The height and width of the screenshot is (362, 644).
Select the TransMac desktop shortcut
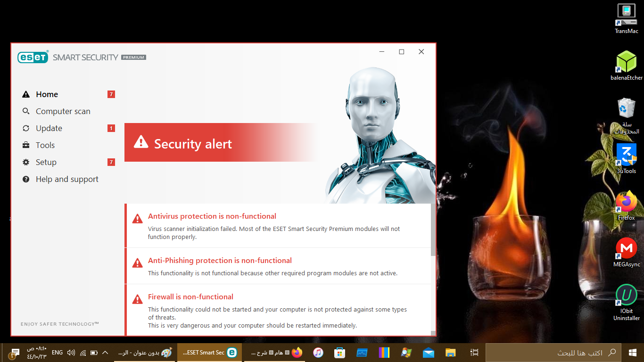(627, 19)
